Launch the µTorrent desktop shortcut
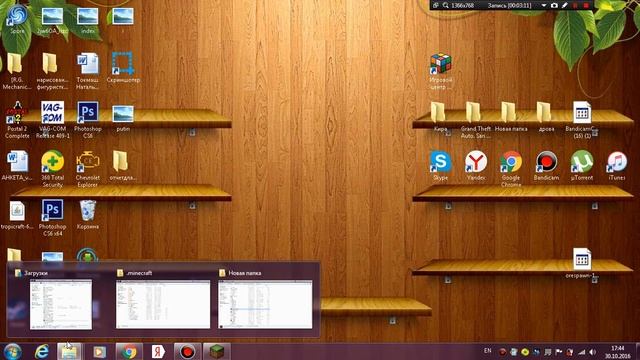Image resolution: width=640 pixels, height=360 pixels. click(582, 162)
